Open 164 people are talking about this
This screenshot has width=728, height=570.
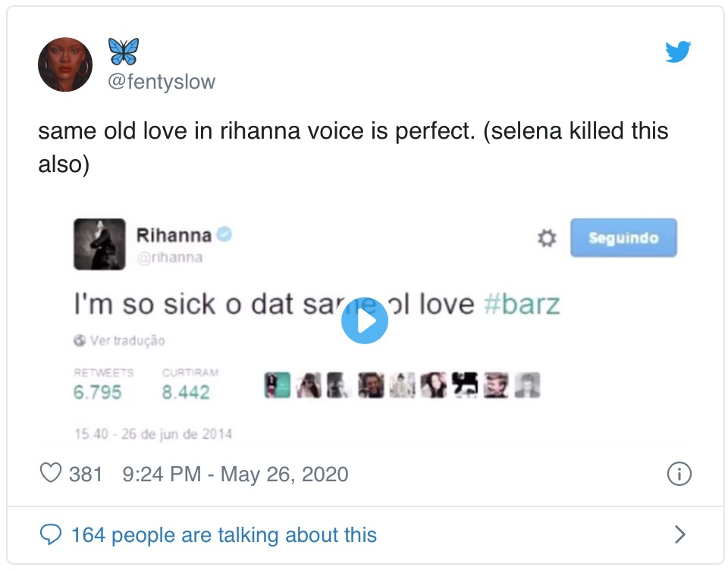[x=224, y=534]
